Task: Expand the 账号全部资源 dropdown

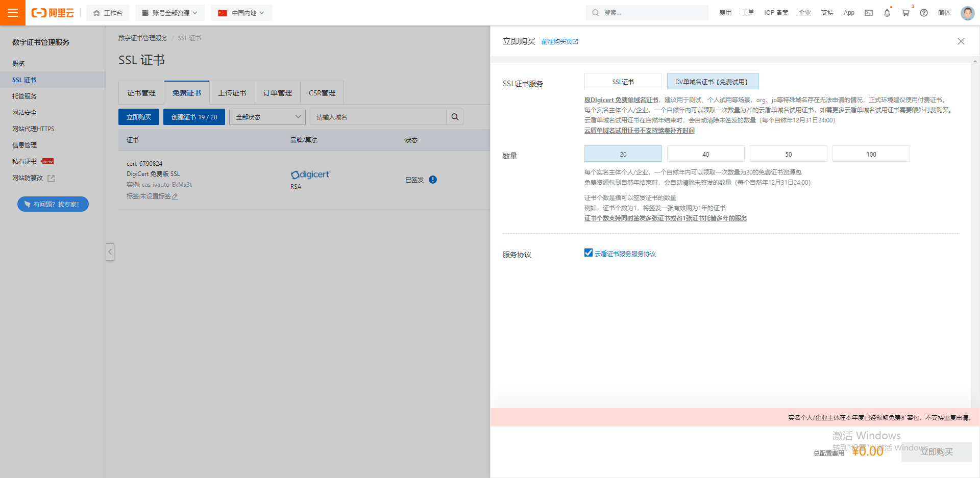Action: [x=170, y=13]
